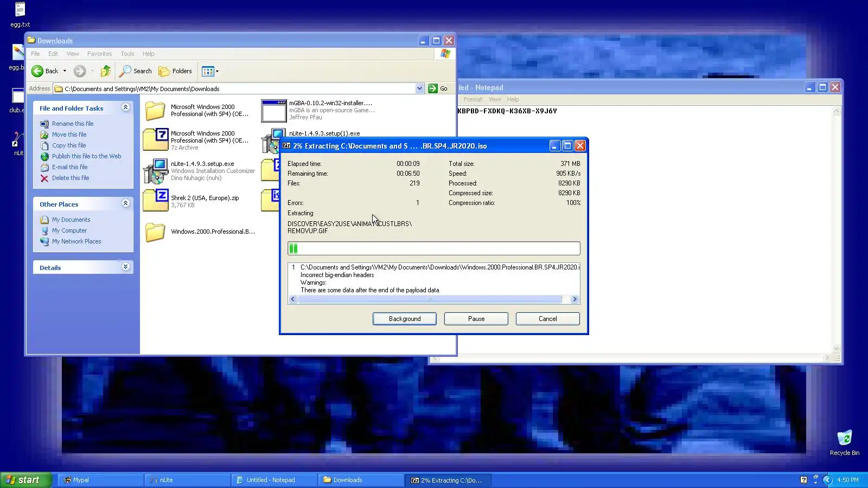868x488 pixels.
Task: Select the Windows 2000 7z Archive icon
Action: 155,139
